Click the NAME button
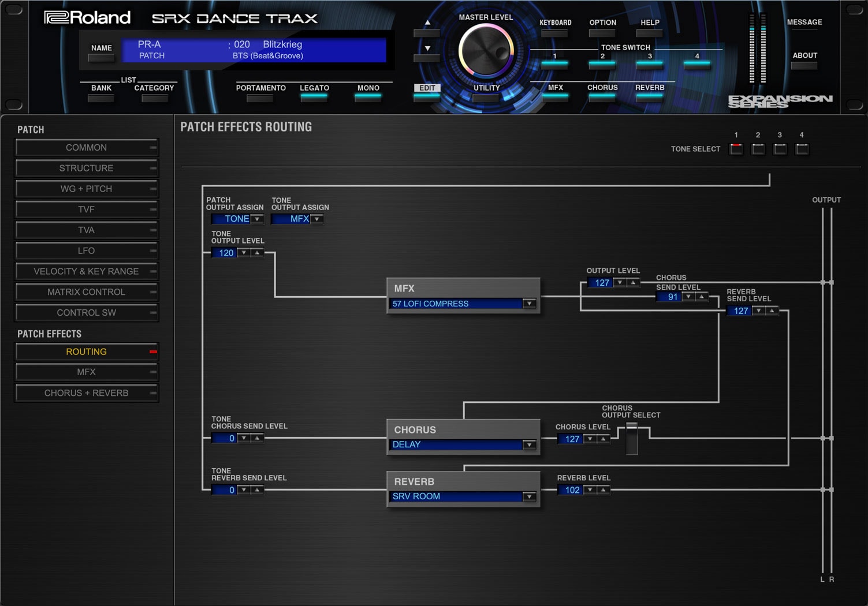The image size is (868, 606). 101,58
